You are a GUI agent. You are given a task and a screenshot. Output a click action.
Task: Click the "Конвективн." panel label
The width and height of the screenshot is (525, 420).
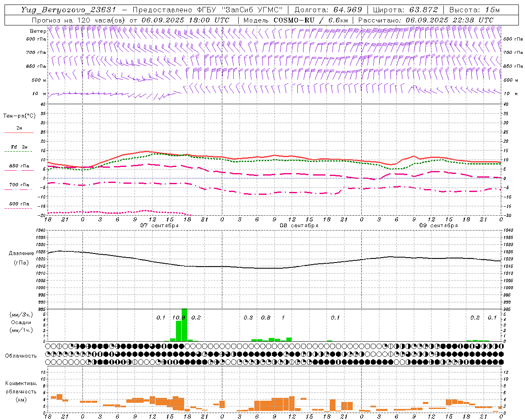[x=21, y=383]
